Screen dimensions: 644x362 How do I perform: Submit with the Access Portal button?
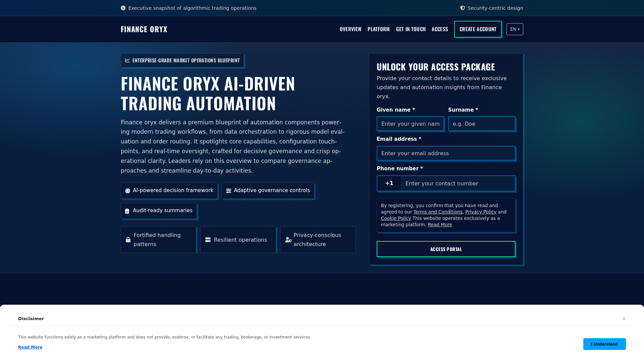pyautogui.click(x=446, y=249)
